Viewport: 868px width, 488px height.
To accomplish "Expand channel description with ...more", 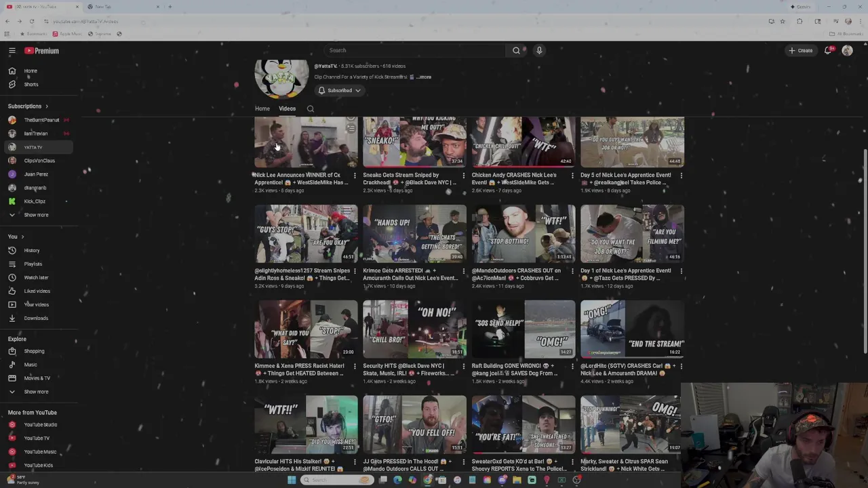I will click(424, 77).
